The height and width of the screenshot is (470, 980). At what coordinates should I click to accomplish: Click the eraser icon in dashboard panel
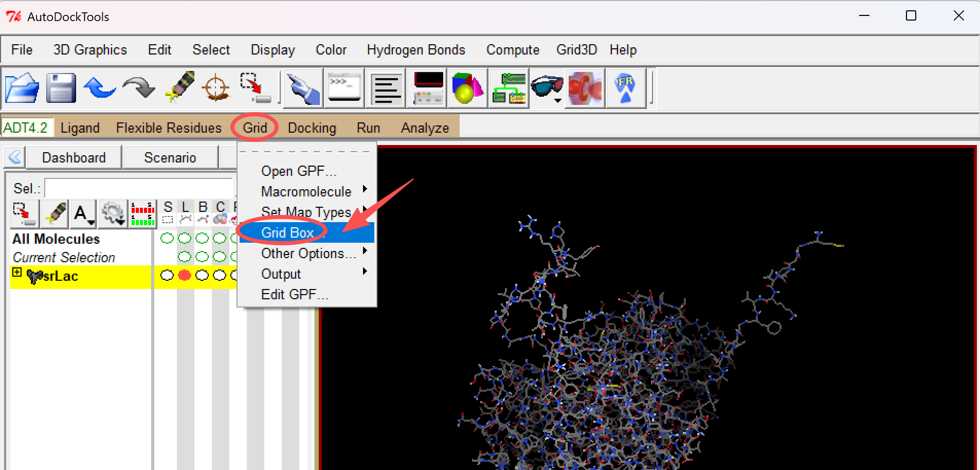[55, 213]
